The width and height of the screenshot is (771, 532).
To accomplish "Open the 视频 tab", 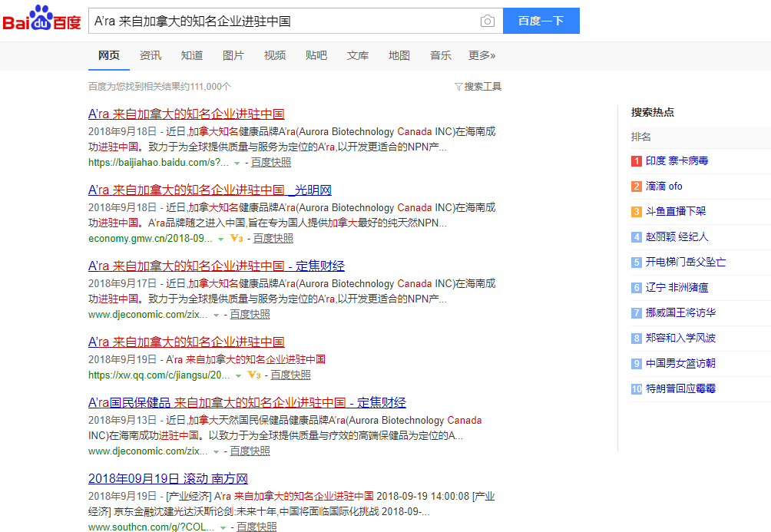I will click(274, 55).
